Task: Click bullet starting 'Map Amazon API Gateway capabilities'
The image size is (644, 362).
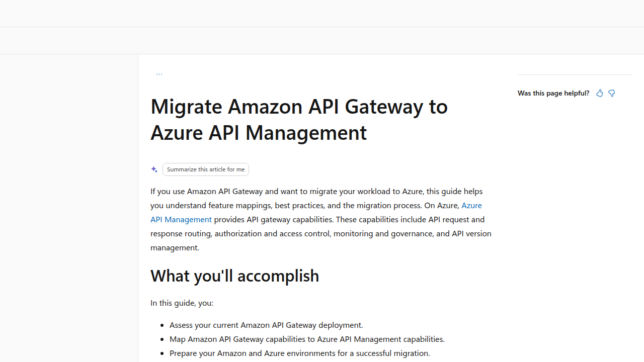Action: tap(307, 339)
